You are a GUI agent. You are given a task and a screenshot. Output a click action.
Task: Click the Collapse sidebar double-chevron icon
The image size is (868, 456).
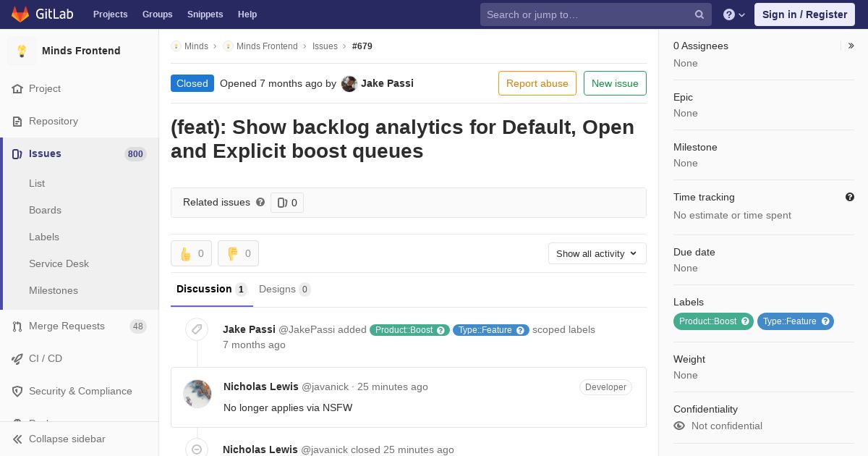(x=17, y=439)
